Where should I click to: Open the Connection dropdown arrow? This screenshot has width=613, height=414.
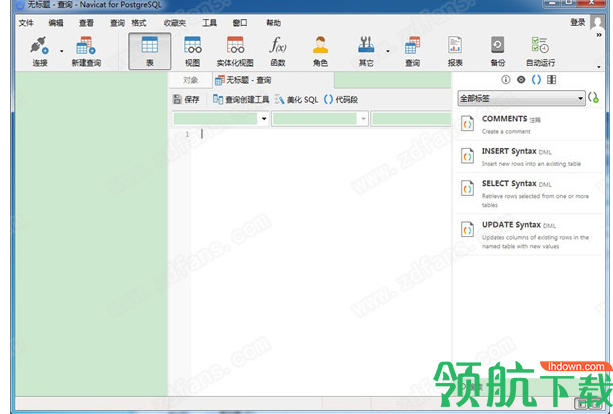(x=61, y=51)
